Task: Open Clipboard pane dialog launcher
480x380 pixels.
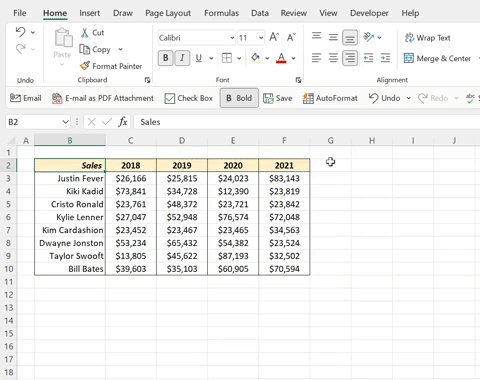Action: coord(147,80)
